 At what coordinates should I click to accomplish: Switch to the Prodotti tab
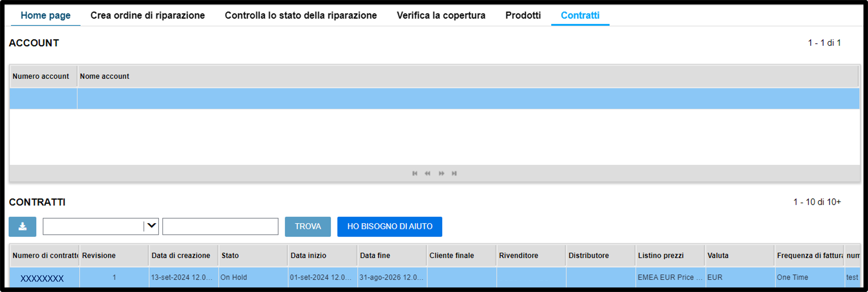pyautogui.click(x=523, y=15)
